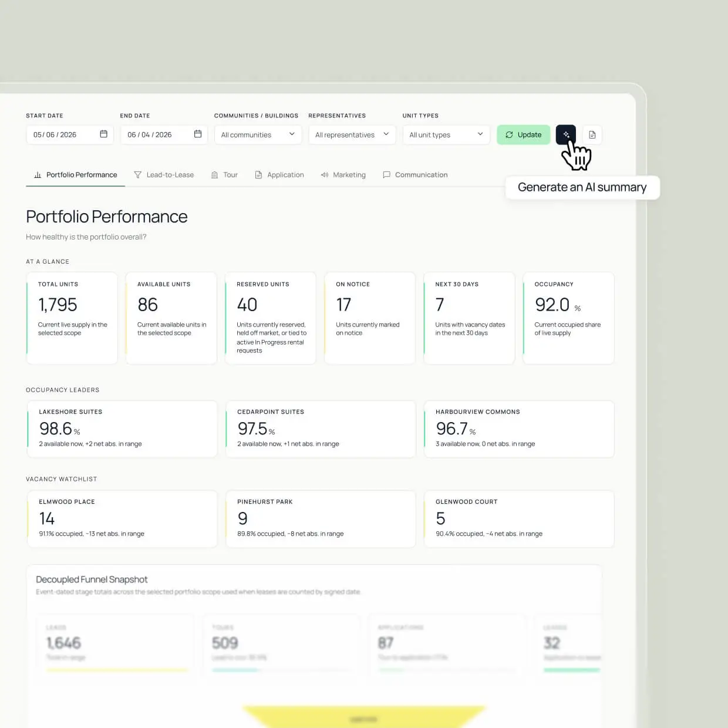Image resolution: width=728 pixels, height=728 pixels.
Task: Open the Marketing tab
Action: pyautogui.click(x=343, y=175)
